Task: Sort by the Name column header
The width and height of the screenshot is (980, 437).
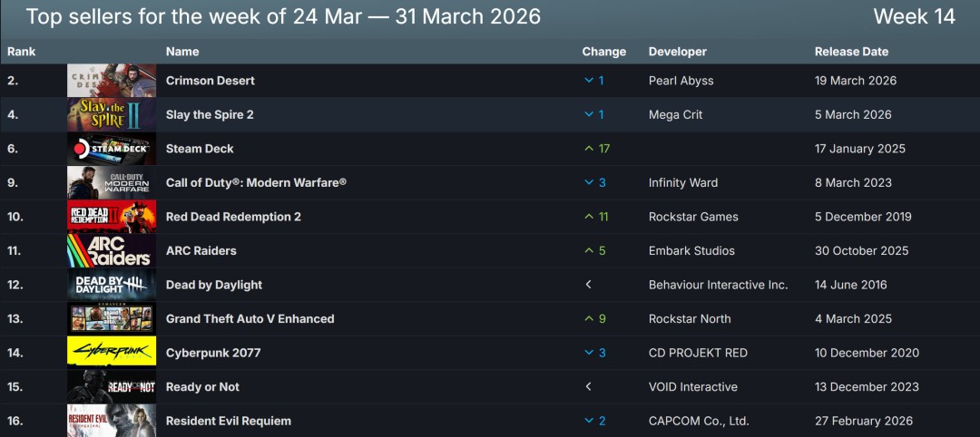Action: pyautogui.click(x=182, y=52)
